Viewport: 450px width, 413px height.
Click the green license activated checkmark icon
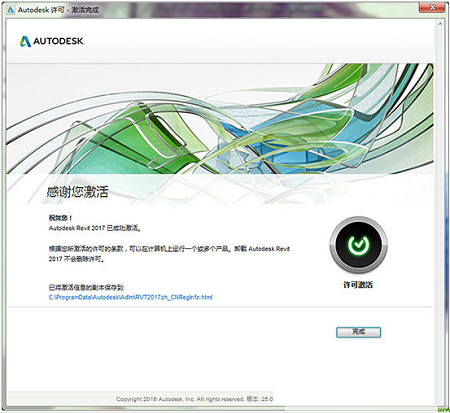pyautogui.click(x=358, y=245)
